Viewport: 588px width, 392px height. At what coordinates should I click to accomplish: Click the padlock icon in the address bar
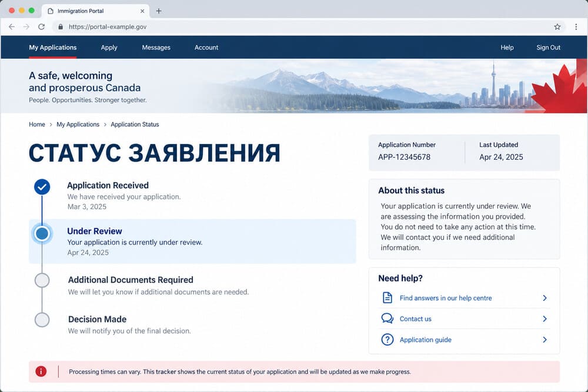61,26
